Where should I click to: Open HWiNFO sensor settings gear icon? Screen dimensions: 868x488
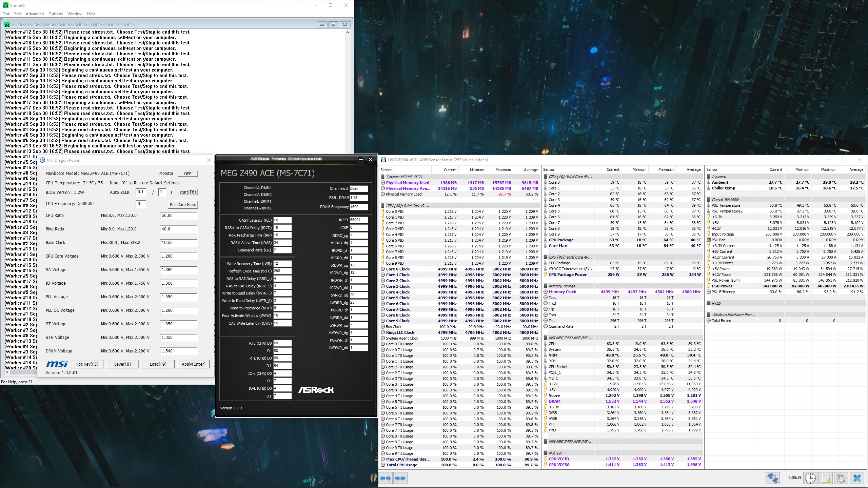pyautogui.click(x=841, y=478)
